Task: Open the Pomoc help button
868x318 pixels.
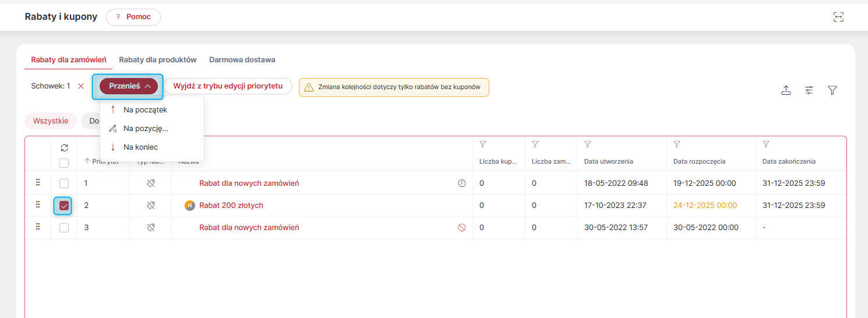Action: pos(133,17)
